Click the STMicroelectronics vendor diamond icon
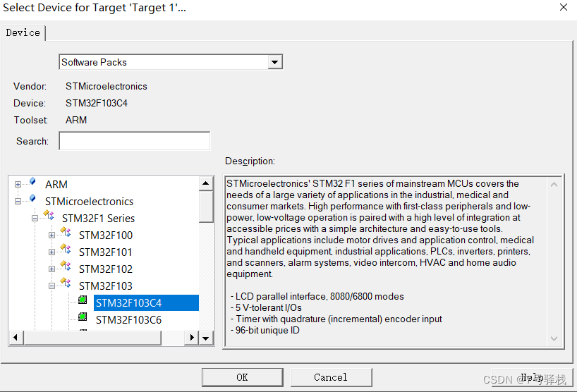This screenshot has width=577, height=392. [32, 198]
